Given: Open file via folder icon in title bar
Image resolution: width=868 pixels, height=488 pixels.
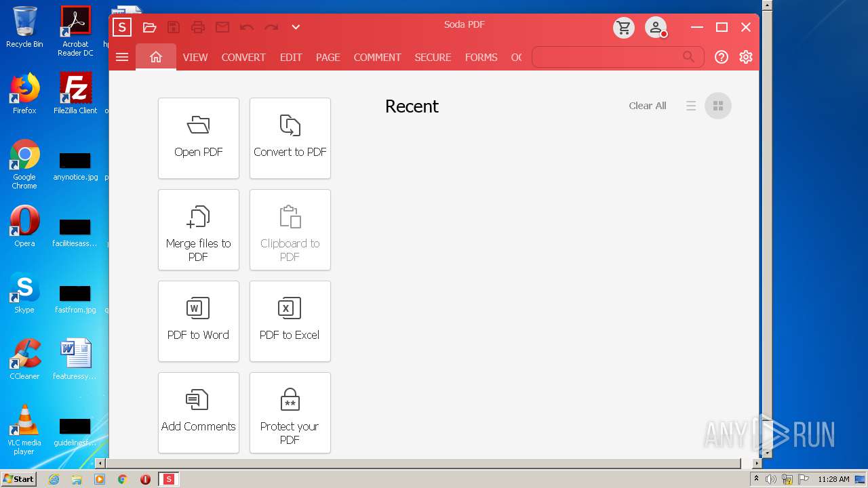Looking at the screenshot, I should (x=150, y=27).
